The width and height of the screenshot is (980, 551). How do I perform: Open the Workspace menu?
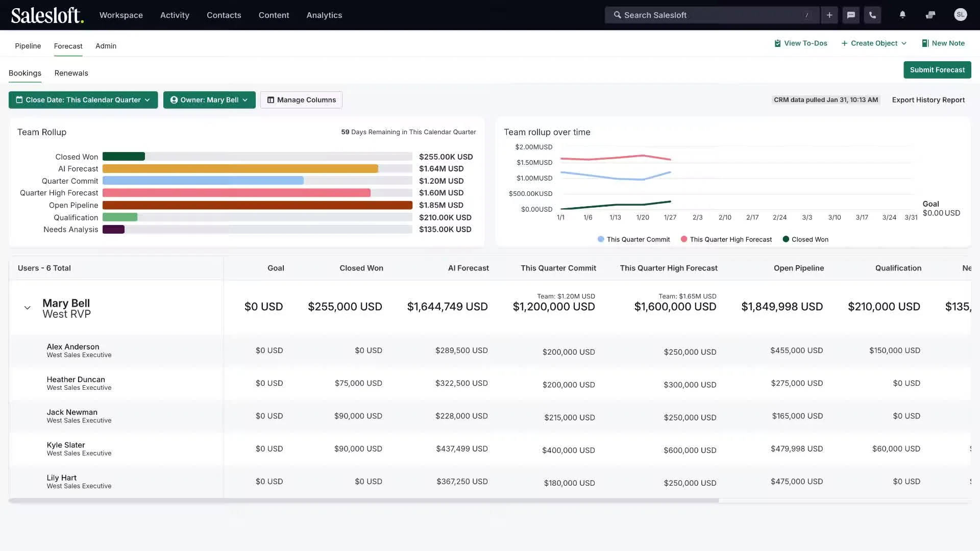coord(121,15)
